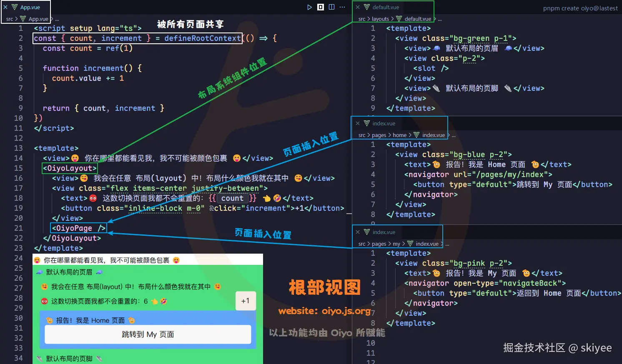Click the Vue icon in the my index.vue breadcrumb
The height and width of the screenshot is (364, 622).
pyautogui.click(x=410, y=244)
